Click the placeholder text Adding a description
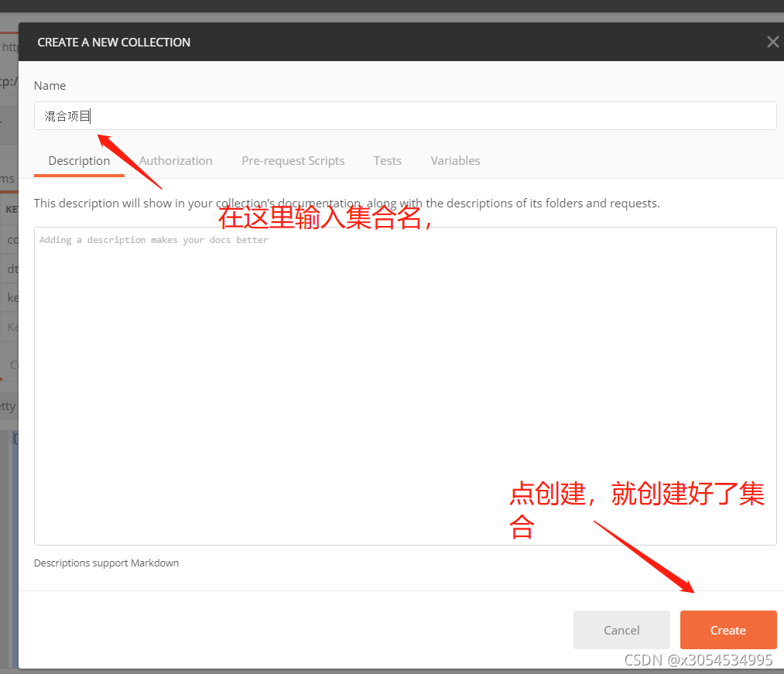The image size is (784, 674). [152, 240]
